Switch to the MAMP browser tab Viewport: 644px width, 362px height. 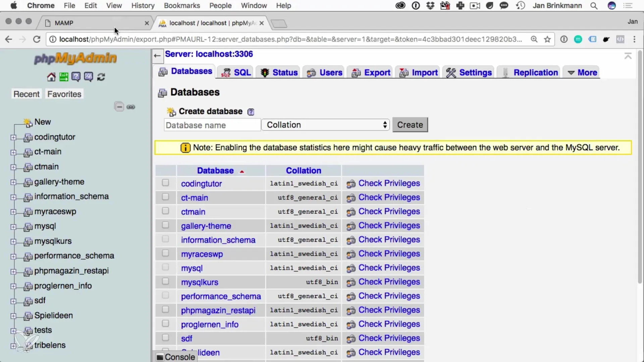(x=96, y=23)
